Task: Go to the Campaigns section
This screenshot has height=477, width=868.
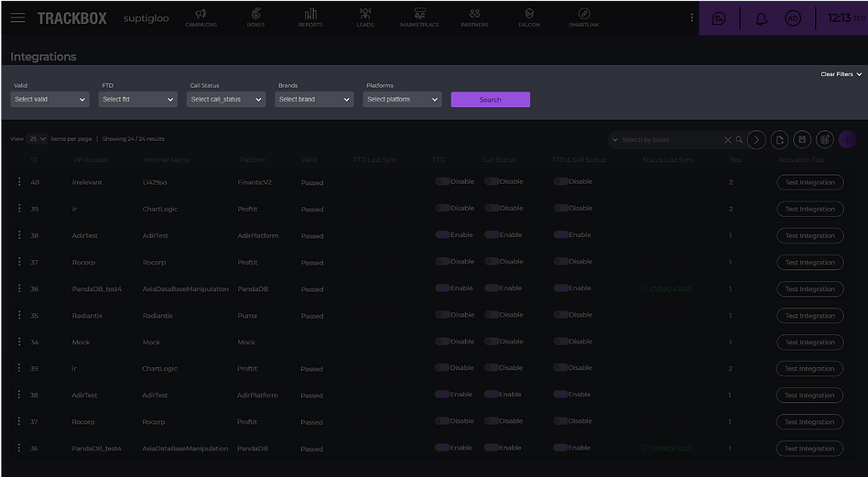Action: tap(201, 17)
